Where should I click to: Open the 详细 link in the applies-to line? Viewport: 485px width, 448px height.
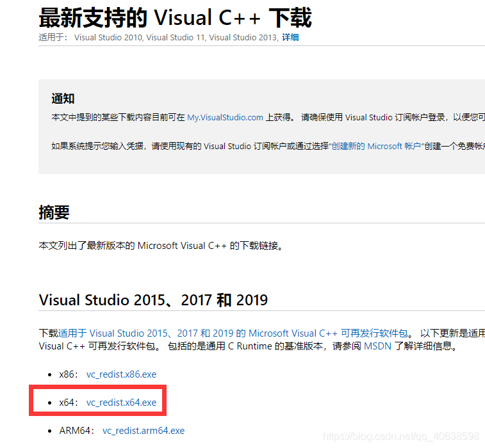290,37
